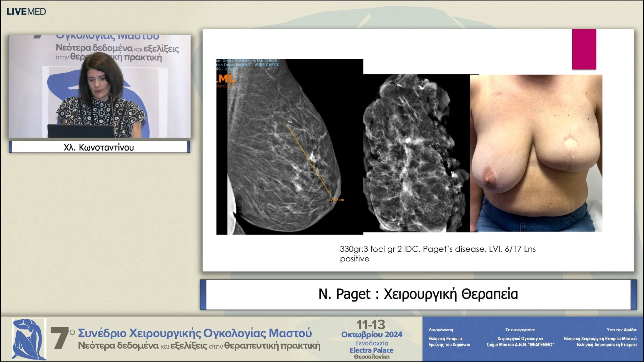Click the Electra Palace venue text
644x362 pixels.
pyautogui.click(x=371, y=350)
